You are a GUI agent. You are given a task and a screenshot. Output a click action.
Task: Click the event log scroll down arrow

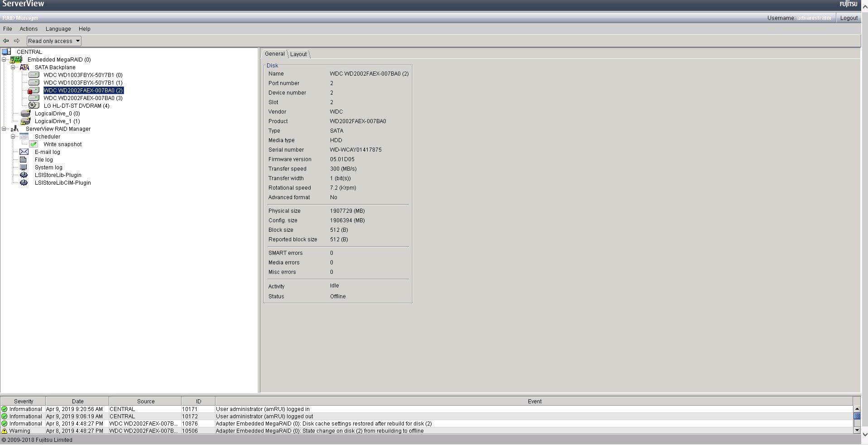coord(857,430)
